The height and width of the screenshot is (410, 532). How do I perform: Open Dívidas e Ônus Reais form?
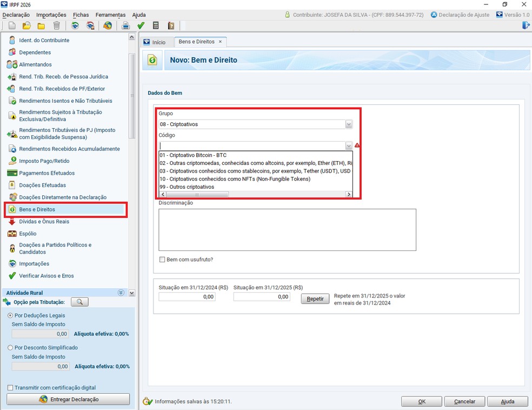coord(44,222)
